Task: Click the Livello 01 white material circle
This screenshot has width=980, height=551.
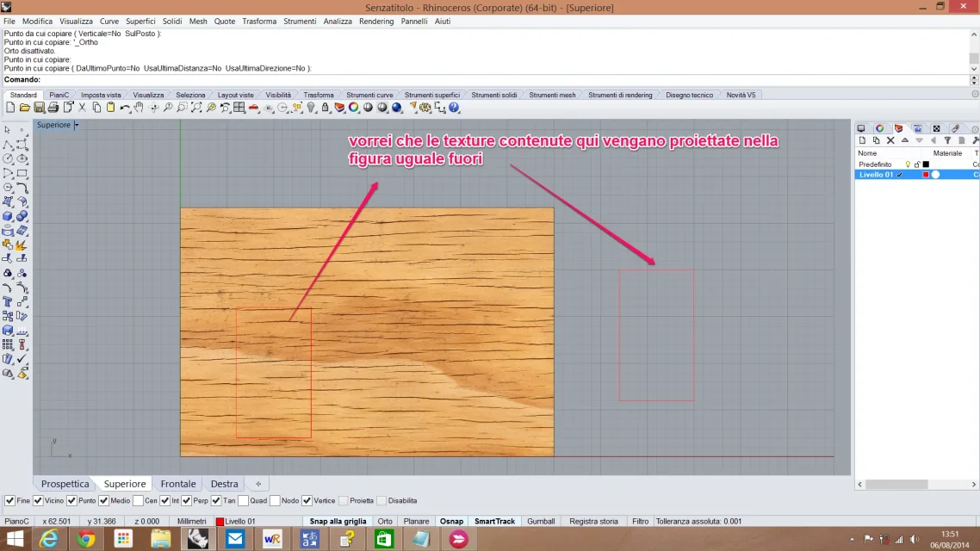Action: [935, 175]
